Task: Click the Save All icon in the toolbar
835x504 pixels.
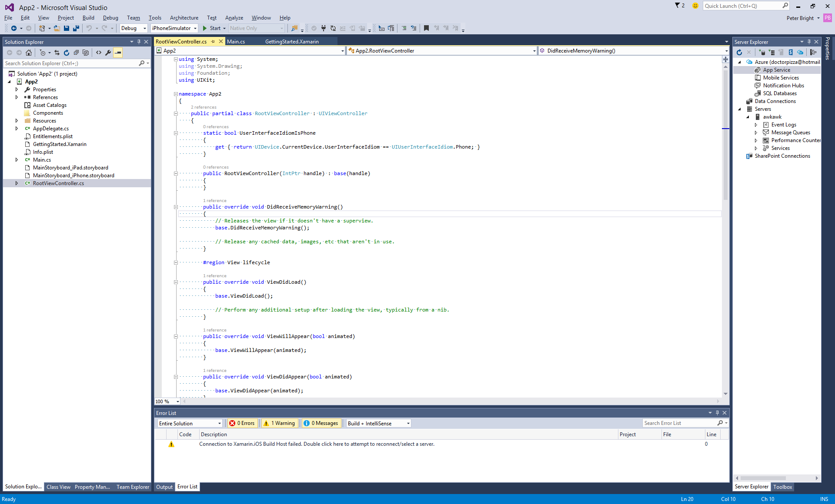Action: point(76,28)
